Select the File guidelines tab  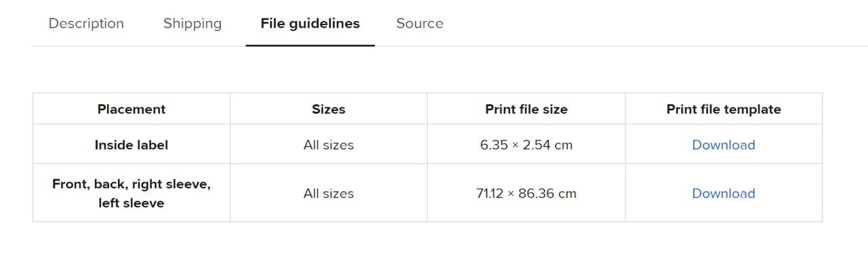coord(310,24)
